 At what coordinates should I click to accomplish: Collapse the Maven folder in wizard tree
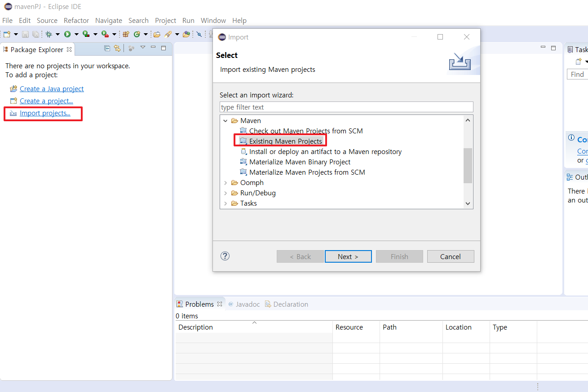[225, 121]
